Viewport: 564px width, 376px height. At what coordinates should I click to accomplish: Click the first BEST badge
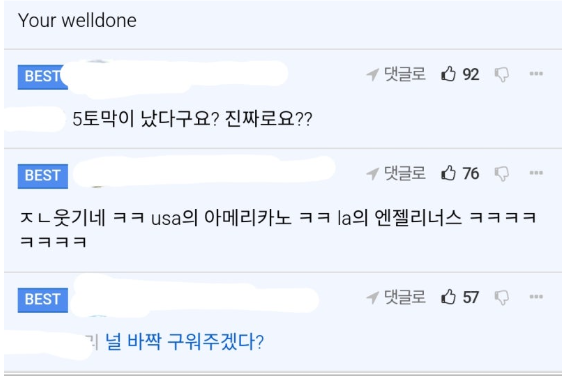[42, 77]
